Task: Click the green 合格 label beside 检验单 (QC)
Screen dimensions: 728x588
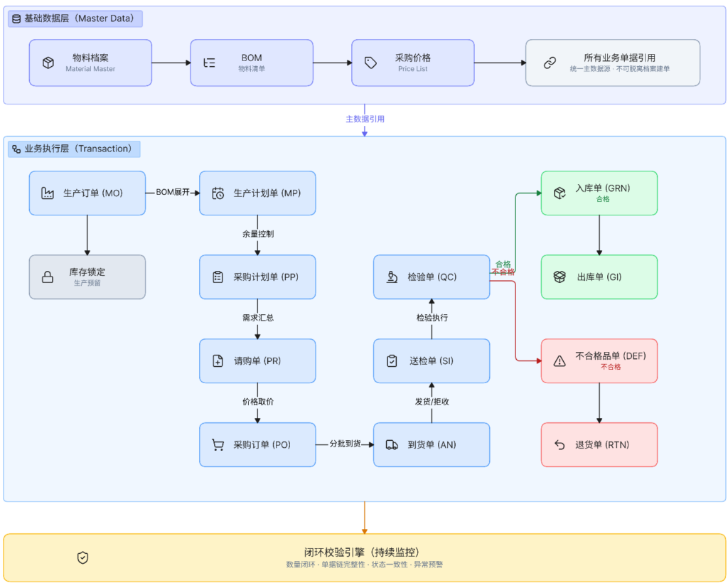Action: coord(503,264)
